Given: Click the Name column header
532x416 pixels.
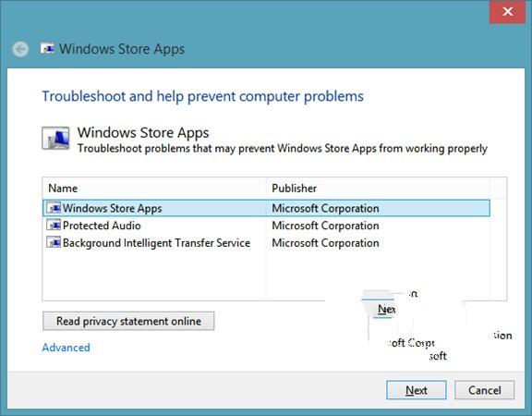Looking at the screenshot, I should [154, 189].
